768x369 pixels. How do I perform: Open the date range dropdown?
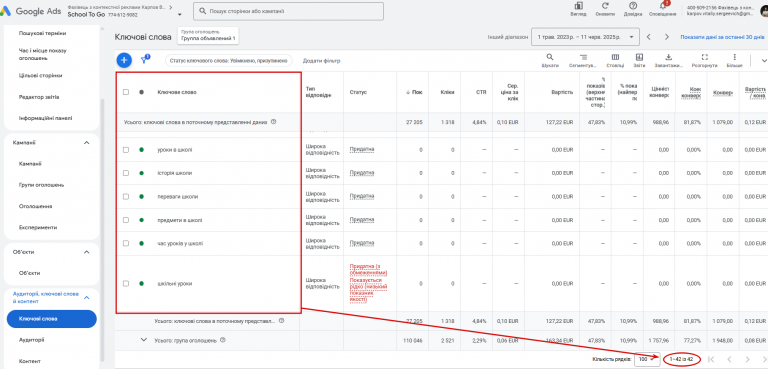click(x=585, y=37)
